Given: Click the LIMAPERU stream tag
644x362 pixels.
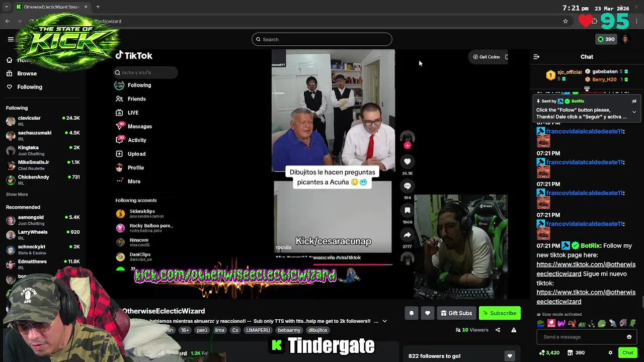Looking at the screenshot, I should 258,330.
